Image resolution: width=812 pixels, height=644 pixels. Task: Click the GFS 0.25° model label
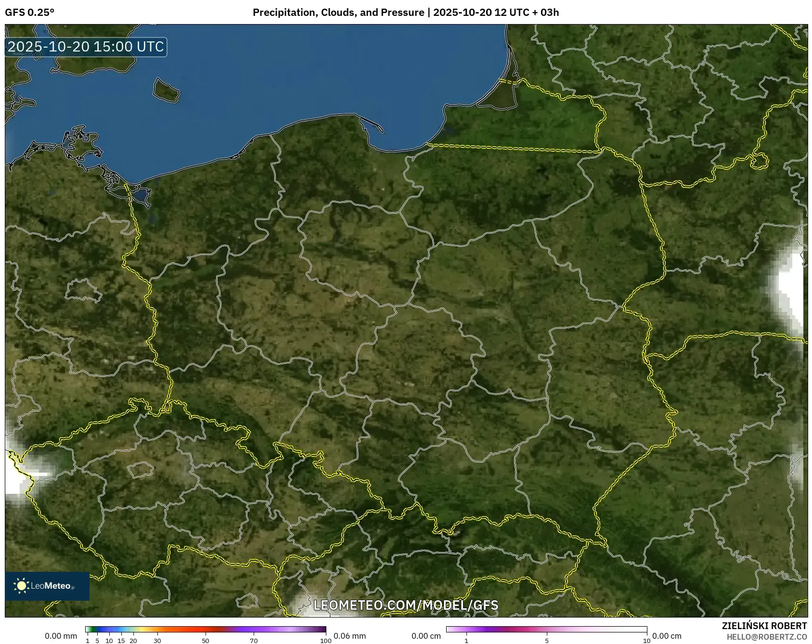(29, 13)
